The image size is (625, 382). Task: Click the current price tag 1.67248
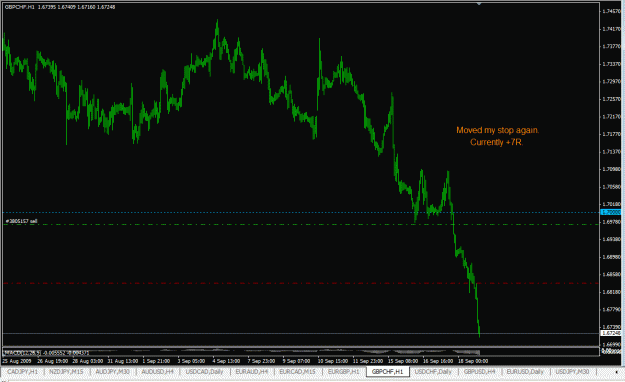click(x=611, y=333)
